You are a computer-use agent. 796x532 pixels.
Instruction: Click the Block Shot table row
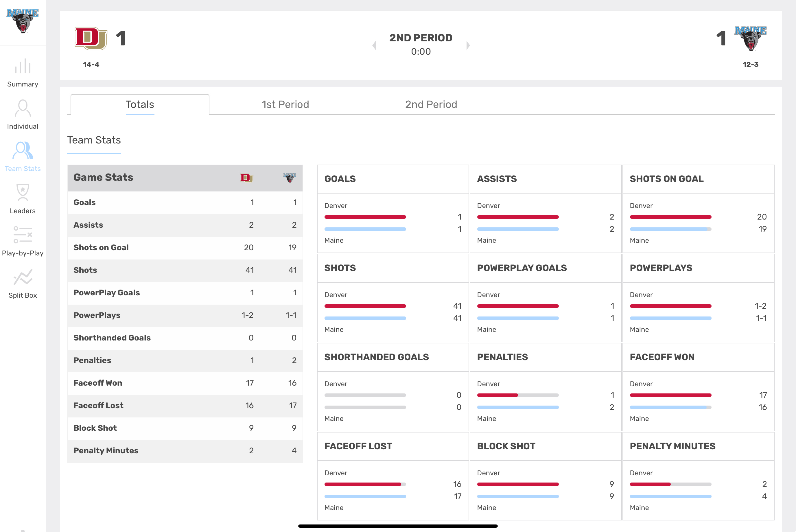[x=185, y=428]
